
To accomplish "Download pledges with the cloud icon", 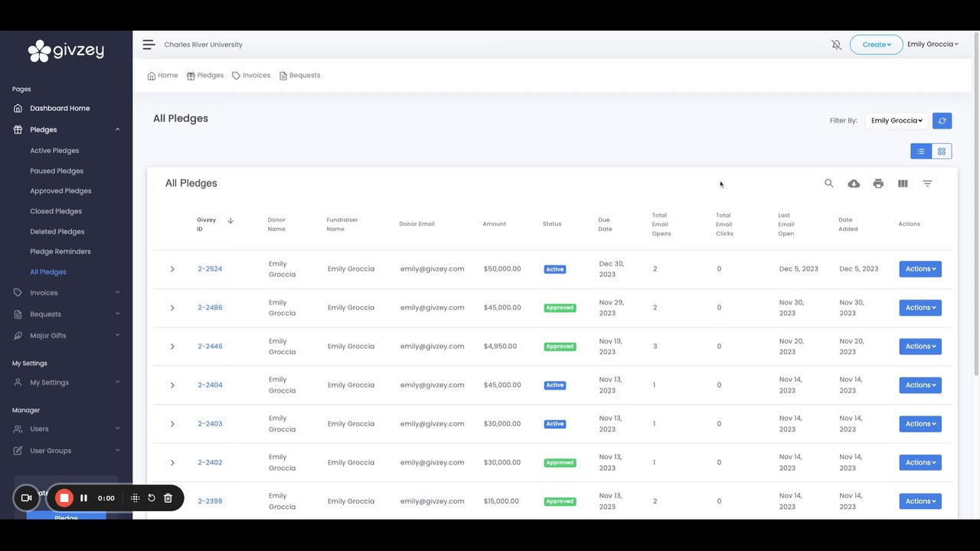I will (x=854, y=184).
